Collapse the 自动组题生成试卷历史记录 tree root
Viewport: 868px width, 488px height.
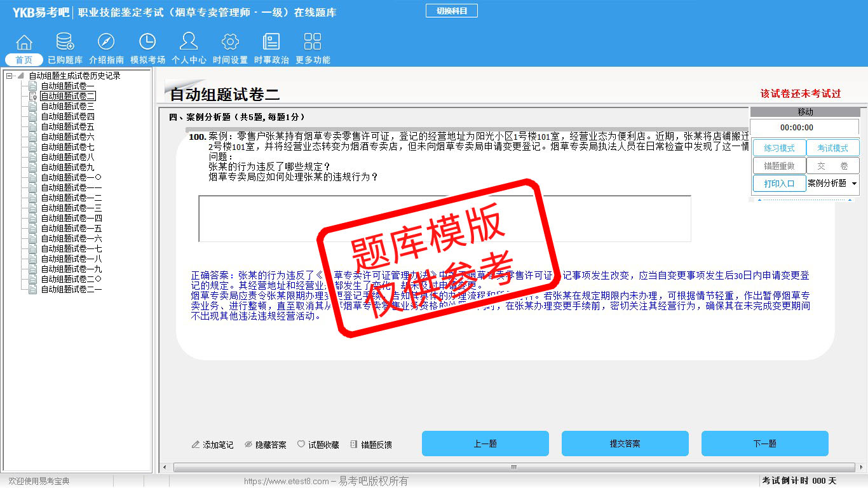[x=10, y=76]
